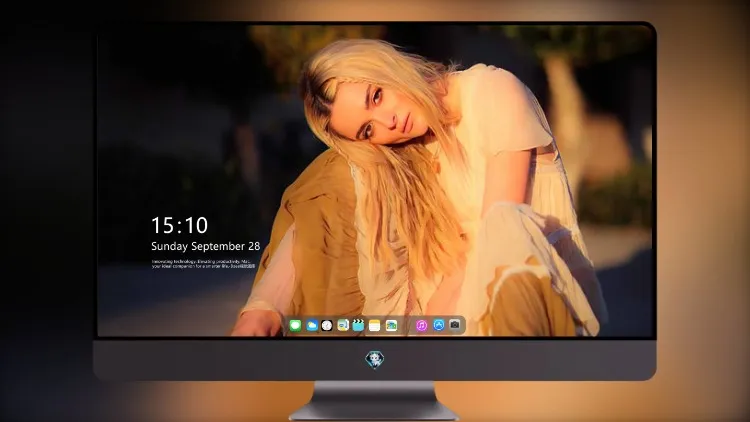Open the Weather app in dock
This screenshot has width=750, height=422.
[x=312, y=326]
